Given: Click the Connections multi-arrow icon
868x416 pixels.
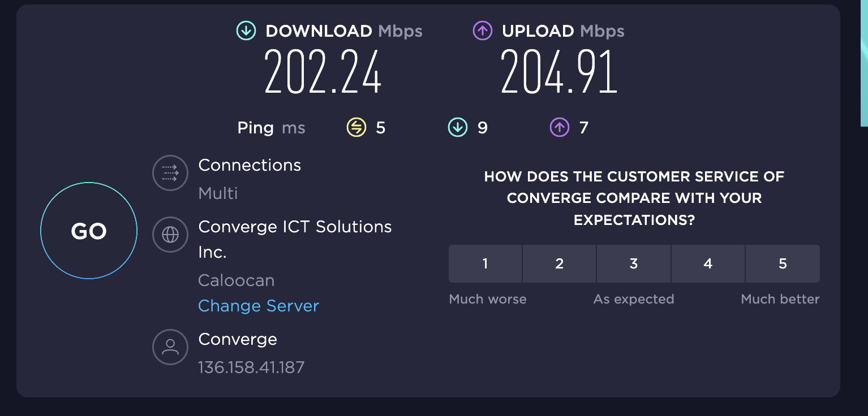Looking at the screenshot, I should pos(170,173).
